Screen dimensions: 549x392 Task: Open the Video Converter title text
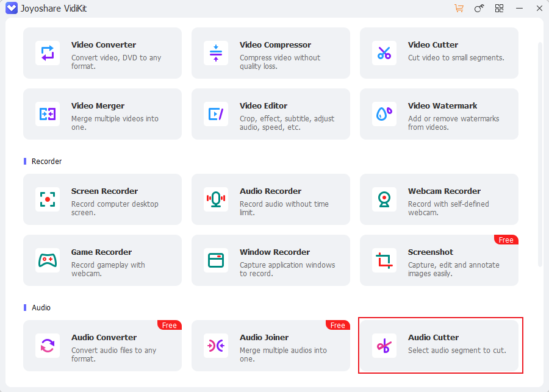[104, 45]
